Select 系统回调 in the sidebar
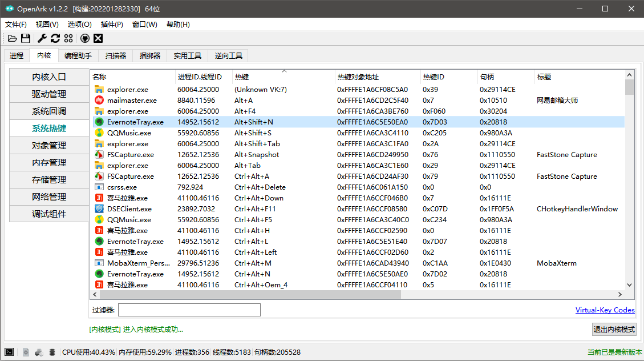The height and width of the screenshot is (361, 644). tap(49, 111)
